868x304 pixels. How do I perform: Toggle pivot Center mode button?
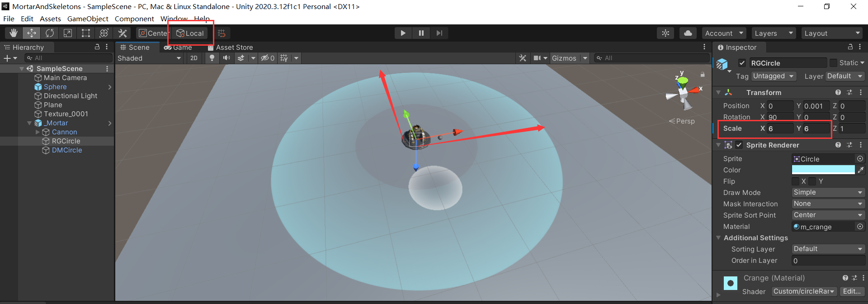tap(154, 33)
